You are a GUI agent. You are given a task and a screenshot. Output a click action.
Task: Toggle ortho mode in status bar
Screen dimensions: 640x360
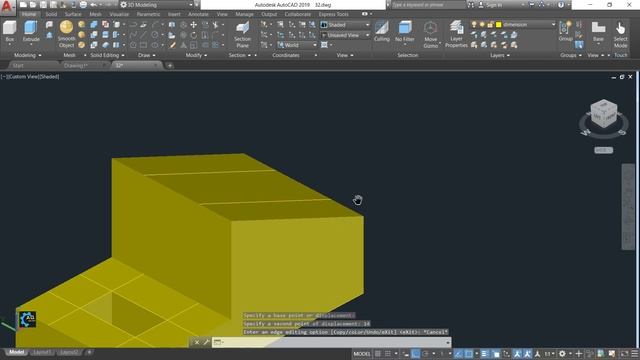point(416,353)
